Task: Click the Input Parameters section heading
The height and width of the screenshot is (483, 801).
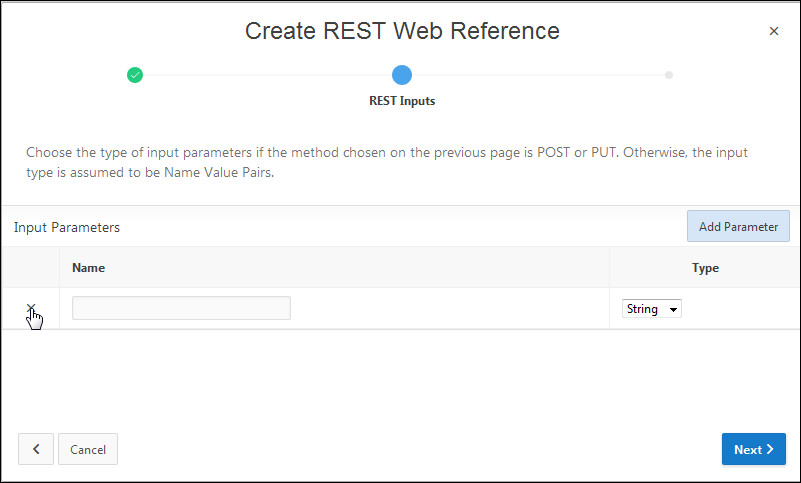Action: tap(67, 227)
